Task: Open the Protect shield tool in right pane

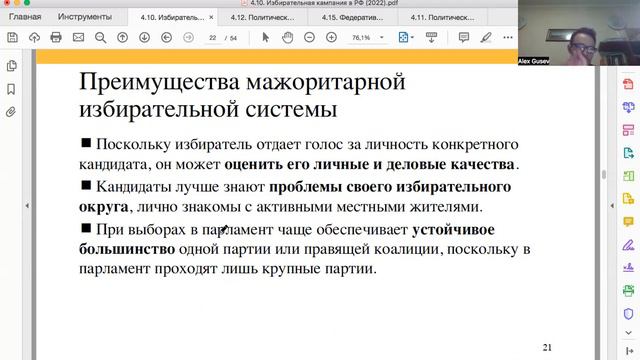Action: point(628,313)
